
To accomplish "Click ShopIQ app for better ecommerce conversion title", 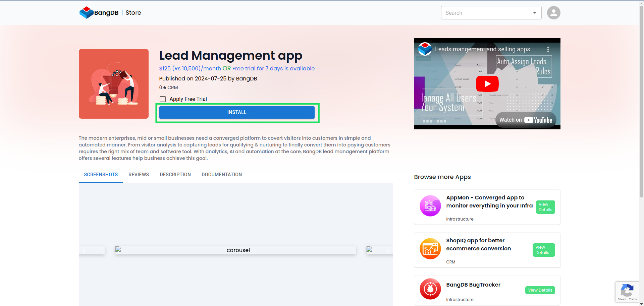I will (478, 244).
